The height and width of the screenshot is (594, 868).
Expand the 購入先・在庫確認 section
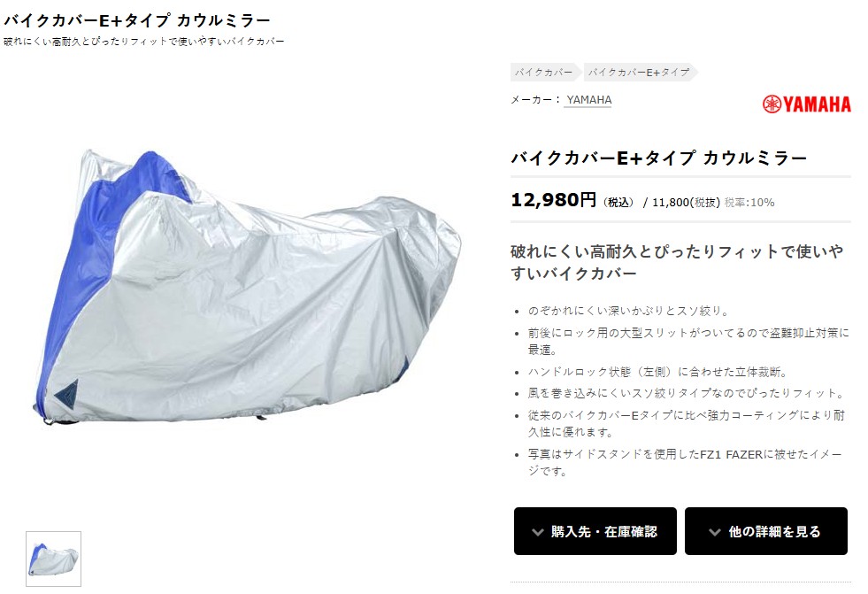click(x=595, y=531)
